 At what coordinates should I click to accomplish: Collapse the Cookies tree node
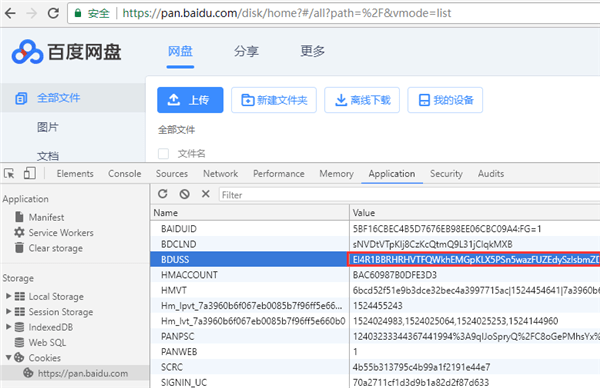[x=8, y=357]
